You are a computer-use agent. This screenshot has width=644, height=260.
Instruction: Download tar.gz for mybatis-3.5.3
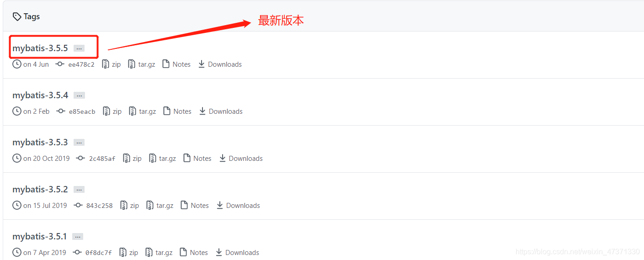point(168,159)
